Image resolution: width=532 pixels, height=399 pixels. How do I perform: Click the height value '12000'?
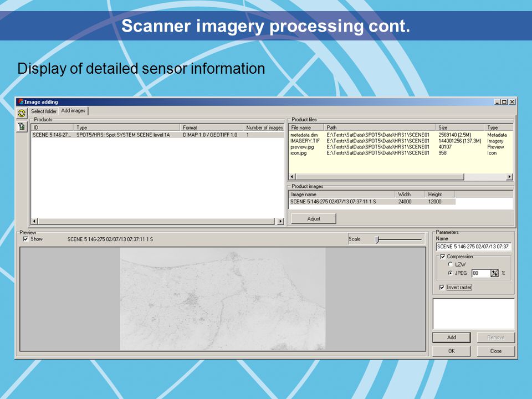click(x=434, y=202)
